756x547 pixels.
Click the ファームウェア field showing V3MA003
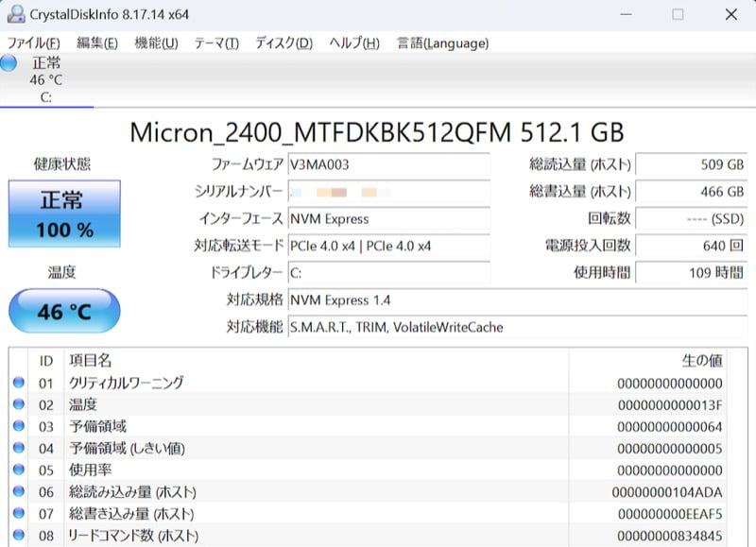(x=389, y=164)
